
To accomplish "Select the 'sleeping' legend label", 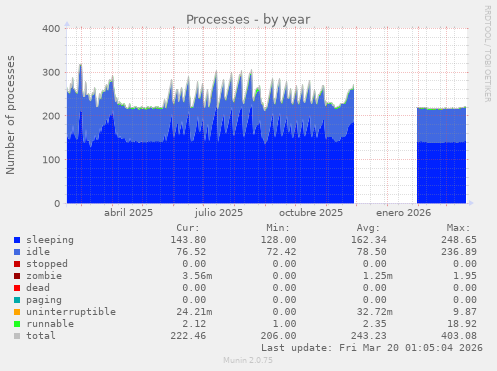I will (x=50, y=240).
